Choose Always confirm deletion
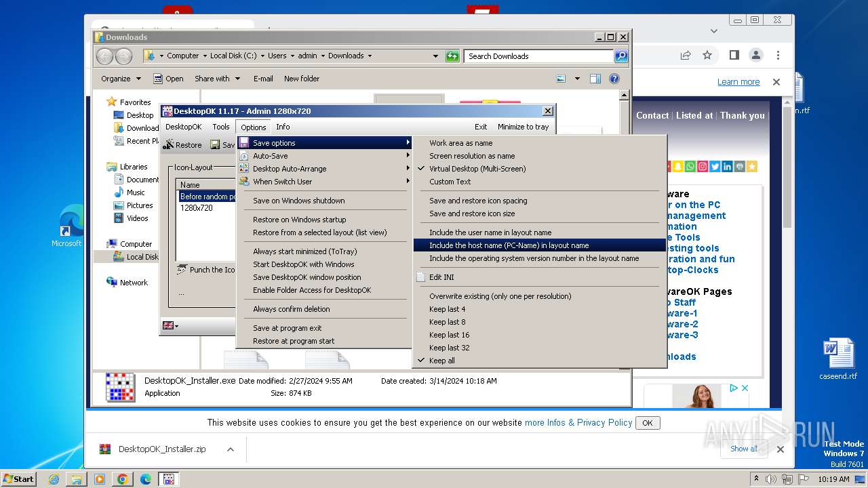This screenshot has width=868, height=488. [x=324, y=309]
